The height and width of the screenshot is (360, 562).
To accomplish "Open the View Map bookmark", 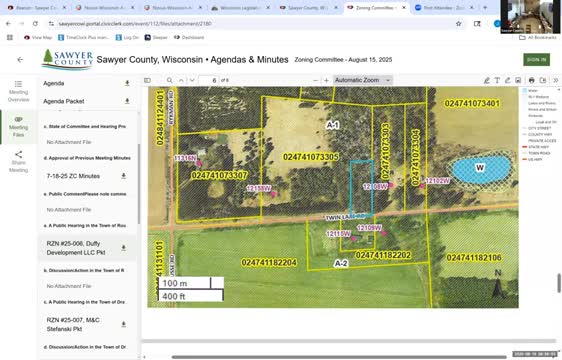I will coord(38,37).
